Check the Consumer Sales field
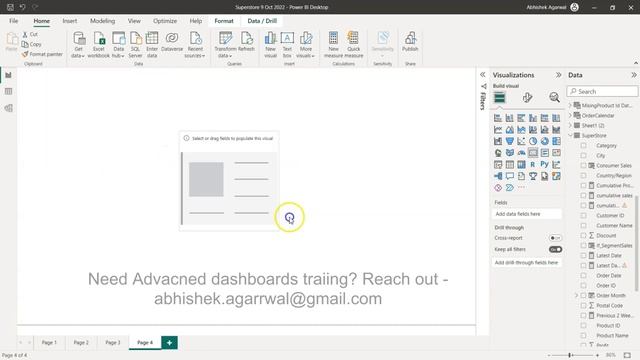The height and width of the screenshot is (360, 640). click(x=583, y=165)
